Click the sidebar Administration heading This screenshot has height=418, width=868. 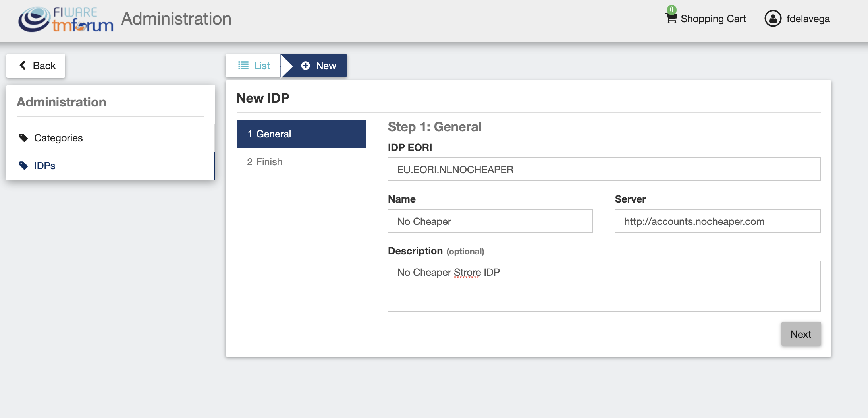click(62, 102)
